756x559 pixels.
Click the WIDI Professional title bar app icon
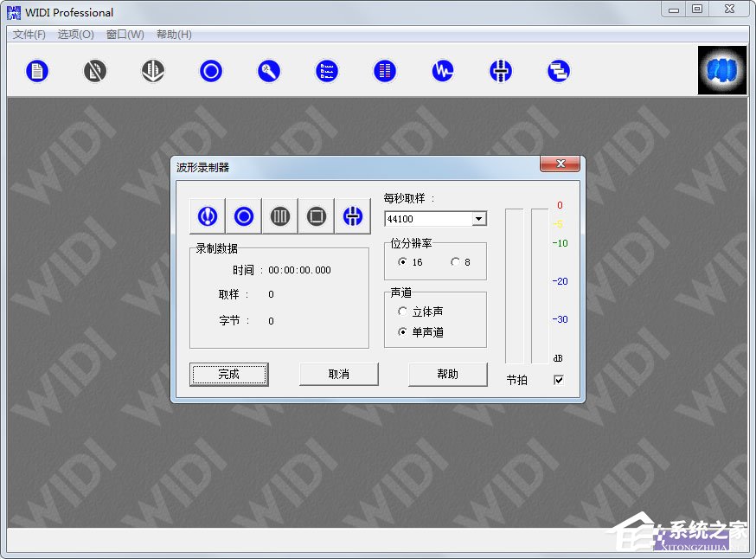[x=14, y=12]
